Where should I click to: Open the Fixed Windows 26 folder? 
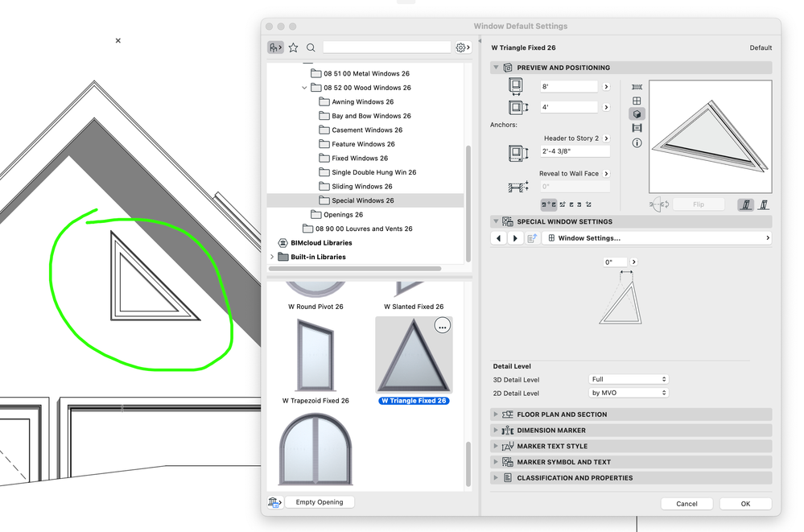coord(360,158)
